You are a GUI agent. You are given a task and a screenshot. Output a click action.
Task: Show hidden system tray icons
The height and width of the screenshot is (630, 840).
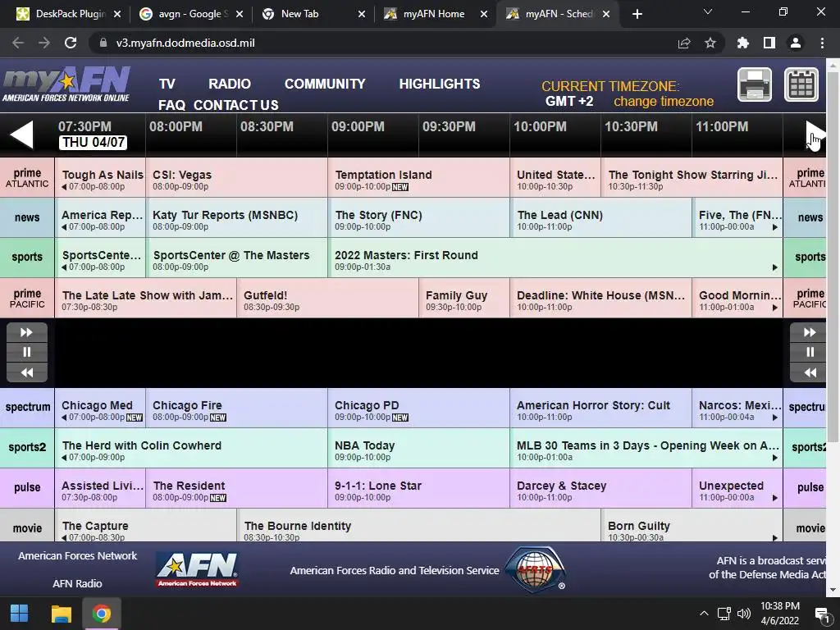pos(704,614)
